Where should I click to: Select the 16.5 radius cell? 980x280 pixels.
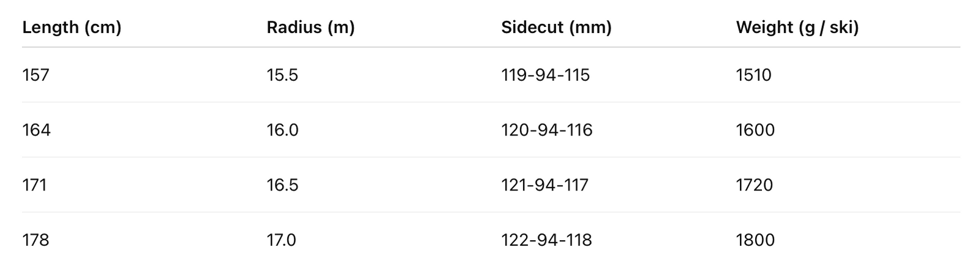pos(282,185)
